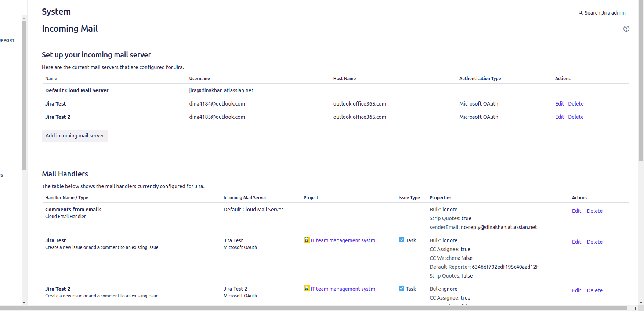644x311 pixels.
Task: Click the Host Name column header
Action: pyautogui.click(x=344, y=79)
